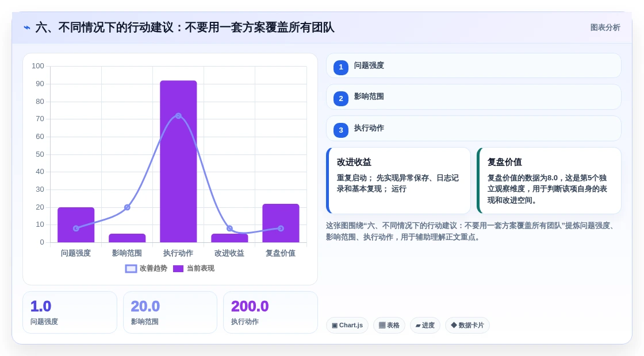Click the number 3 badge for 执行动作
Viewport: 644px width, 356px height.
[x=341, y=130]
